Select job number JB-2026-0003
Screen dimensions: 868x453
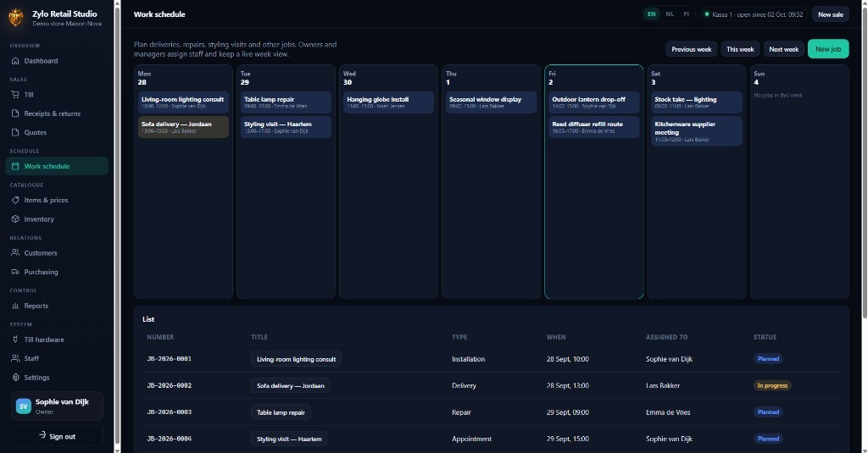169,412
